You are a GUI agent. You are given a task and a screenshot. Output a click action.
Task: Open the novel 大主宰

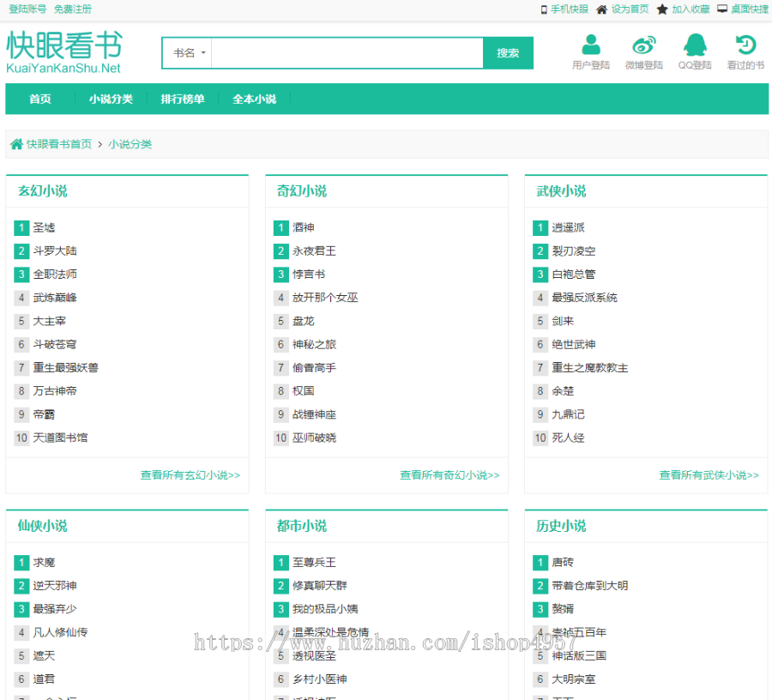click(x=49, y=321)
